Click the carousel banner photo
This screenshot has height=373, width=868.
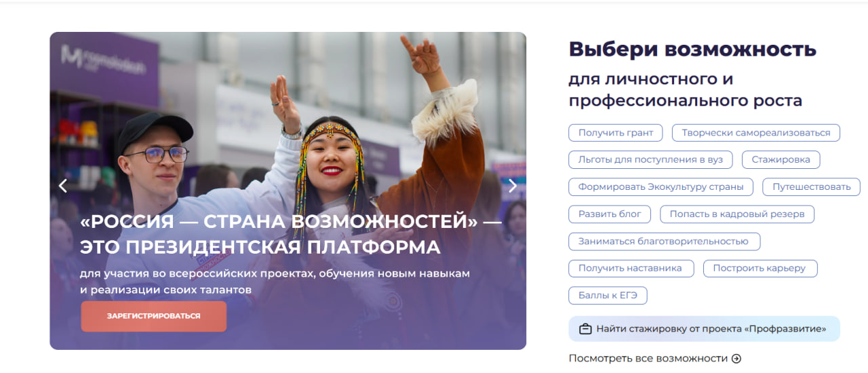coord(288,191)
